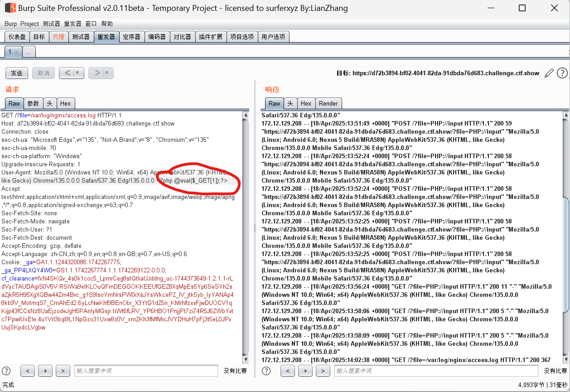This screenshot has width=570, height=392.
Task: Click 发送 send button
Action: (17, 73)
